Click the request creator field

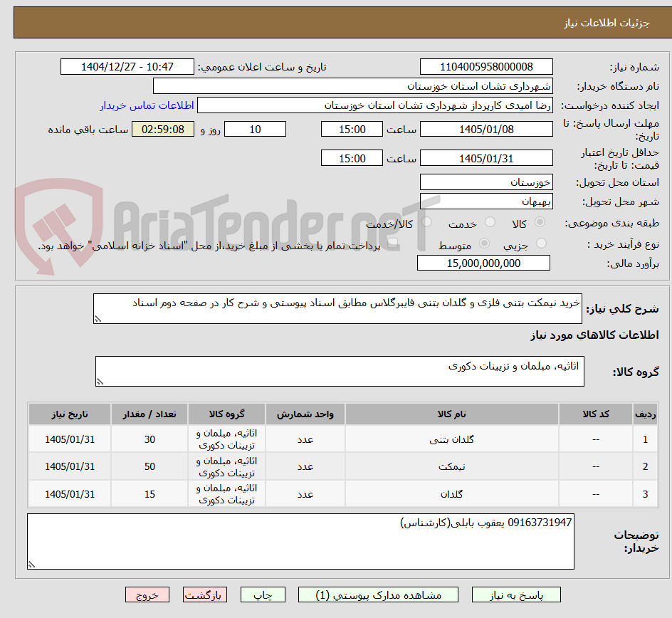tap(375, 105)
